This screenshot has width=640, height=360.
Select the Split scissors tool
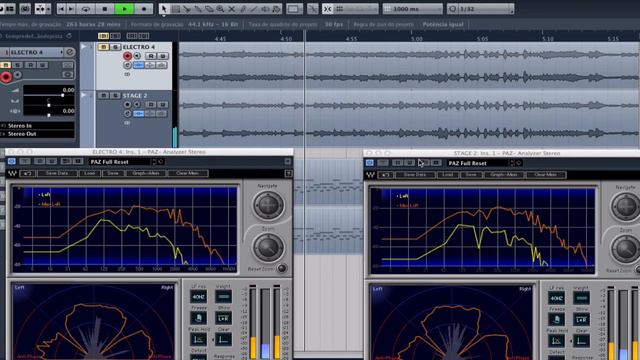click(187, 9)
